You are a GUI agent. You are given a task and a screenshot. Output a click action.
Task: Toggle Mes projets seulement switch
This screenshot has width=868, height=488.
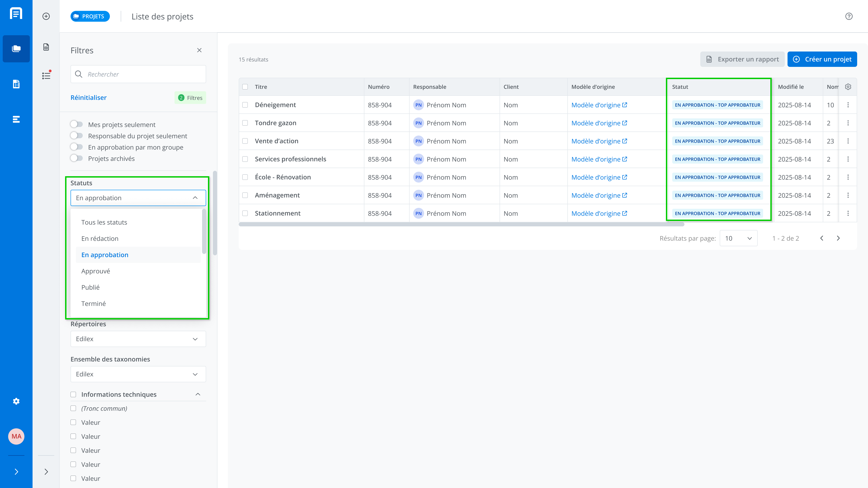coord(76,124)
